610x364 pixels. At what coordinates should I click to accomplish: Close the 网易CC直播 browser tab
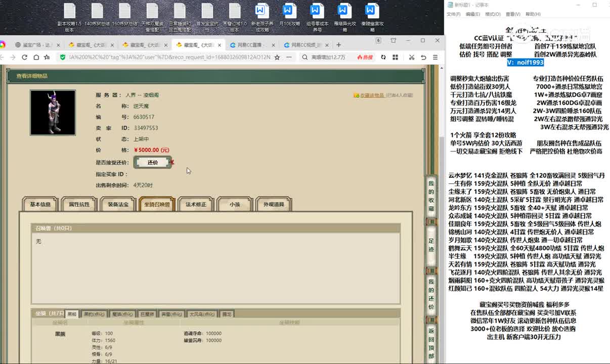[273, 45]
